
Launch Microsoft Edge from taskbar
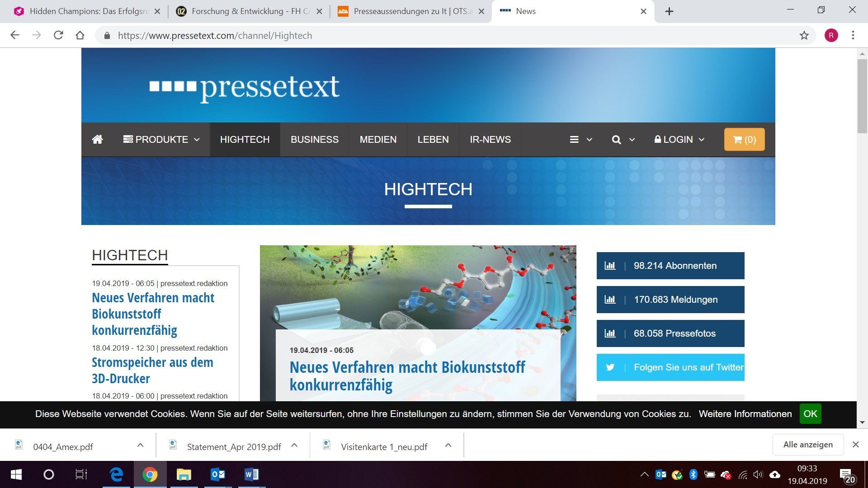point(117,474)
